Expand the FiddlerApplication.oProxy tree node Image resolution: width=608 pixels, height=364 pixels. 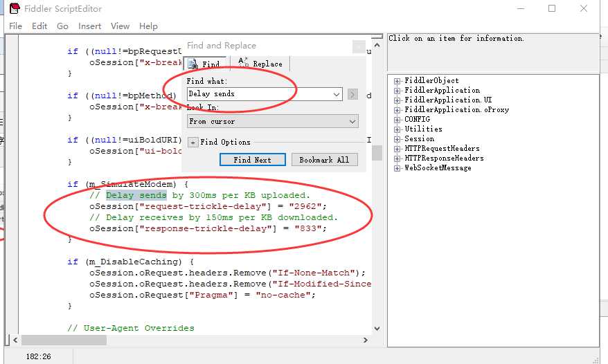(x=397, y=110)
